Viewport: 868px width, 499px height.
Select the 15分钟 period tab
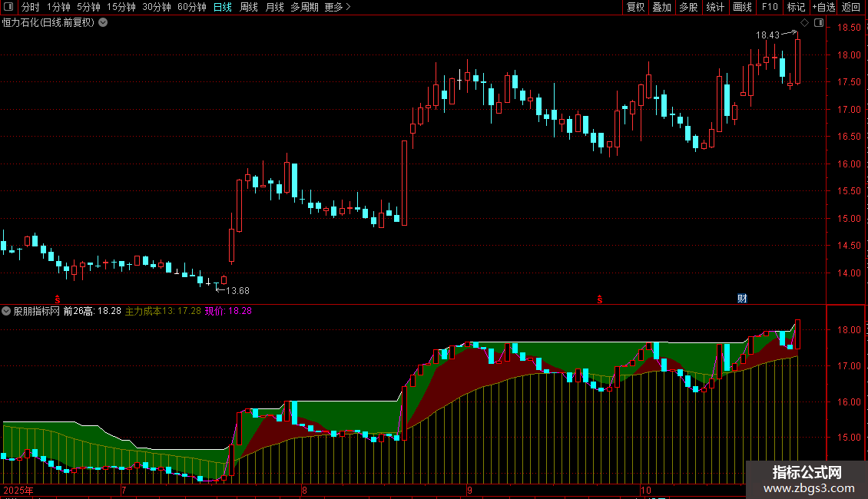coord(121,7)
